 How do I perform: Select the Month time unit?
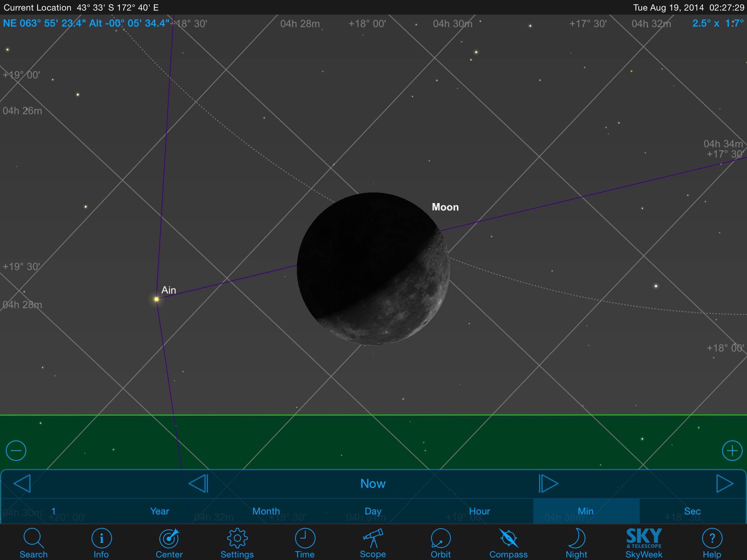coord(266,511)
